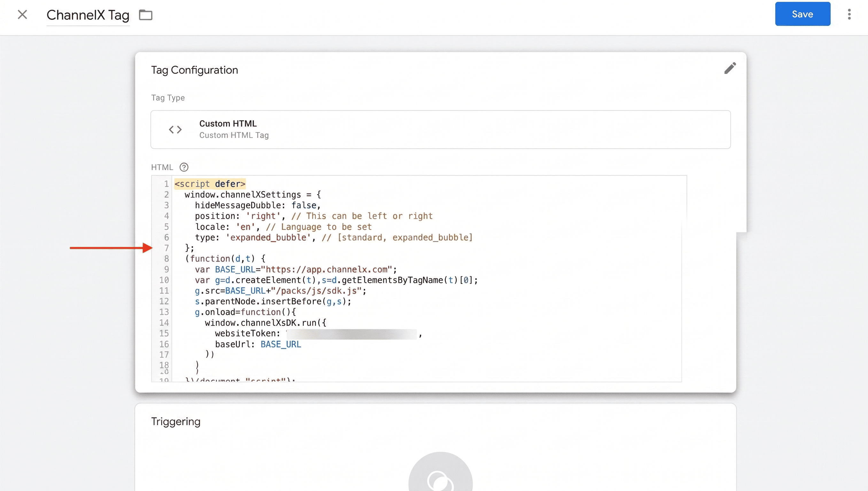Click the g.src sdk.js path line

[x=281, y=291]
